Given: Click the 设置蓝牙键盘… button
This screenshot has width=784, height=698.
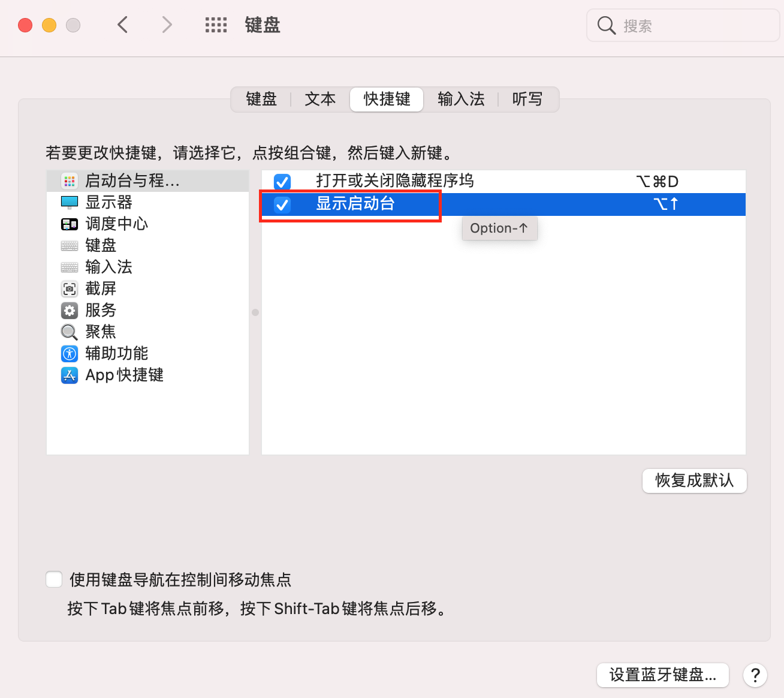Looking at the screenshot, I should coord(662,675).
